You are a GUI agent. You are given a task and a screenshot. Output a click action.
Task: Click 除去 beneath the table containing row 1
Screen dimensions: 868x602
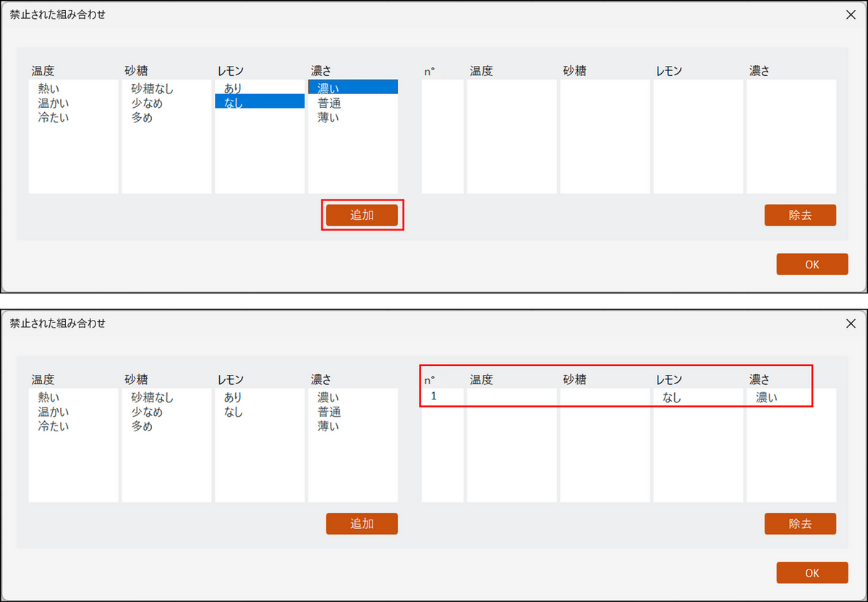tap(800, 524)
